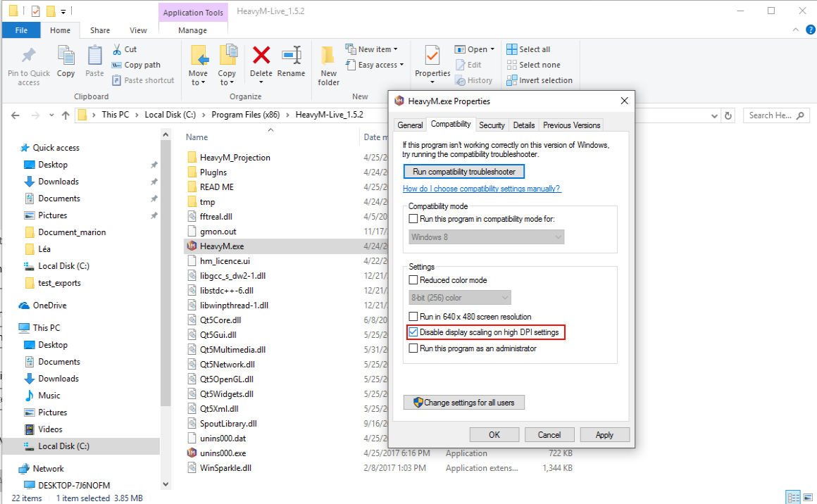Click the Pin to Quick access icon
This screenshot has height=504, width=817.
pyautogui.click(x=29, y=55)
